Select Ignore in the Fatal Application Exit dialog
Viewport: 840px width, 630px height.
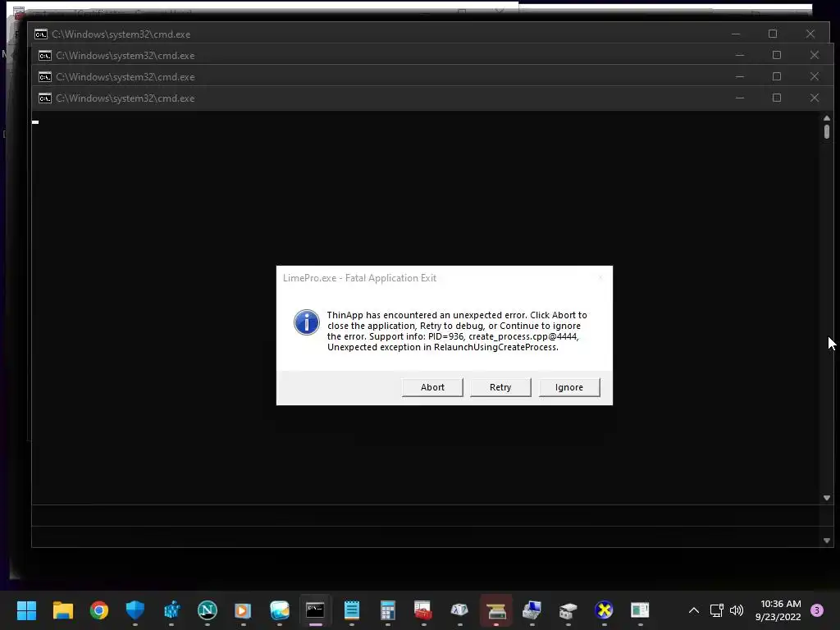coord(569,387)
